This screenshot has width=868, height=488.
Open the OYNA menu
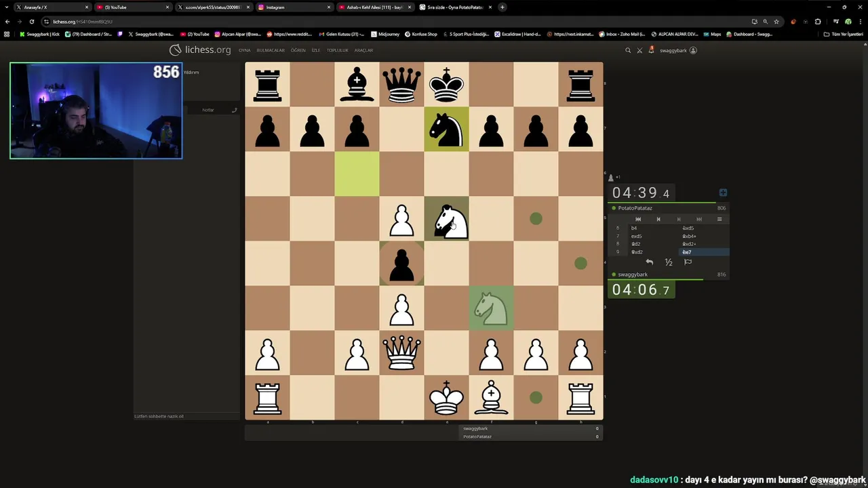point(245,50)
